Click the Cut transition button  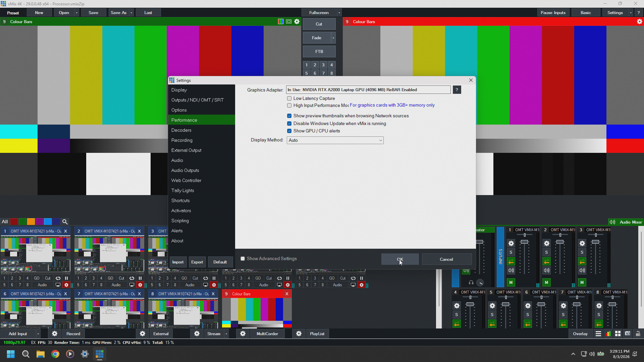click(x=319, y=24)
